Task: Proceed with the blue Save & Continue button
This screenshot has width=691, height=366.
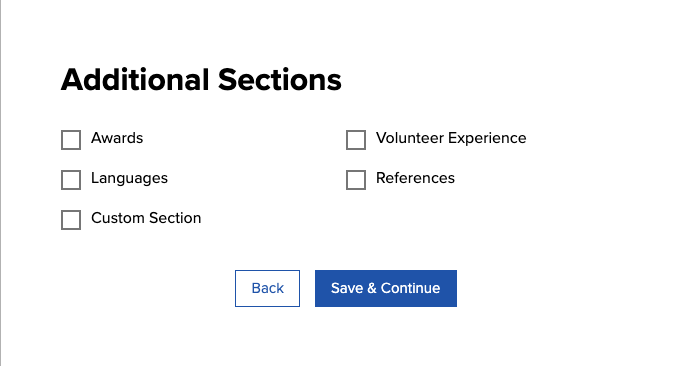Action: pos(386,288)
